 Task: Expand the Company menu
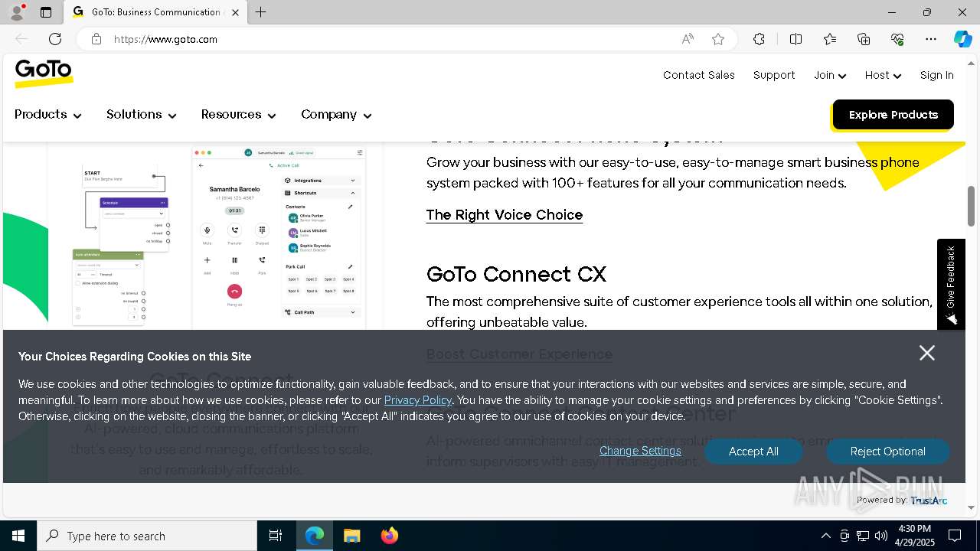point(336,115)
